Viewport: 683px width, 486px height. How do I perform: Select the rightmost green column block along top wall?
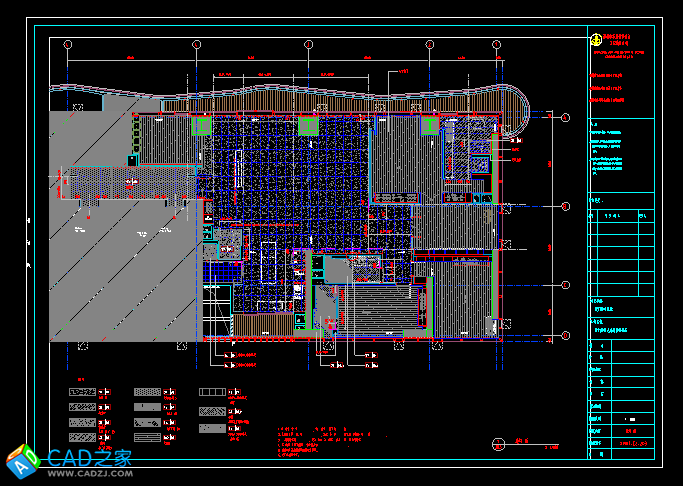(x=430, y=125)
